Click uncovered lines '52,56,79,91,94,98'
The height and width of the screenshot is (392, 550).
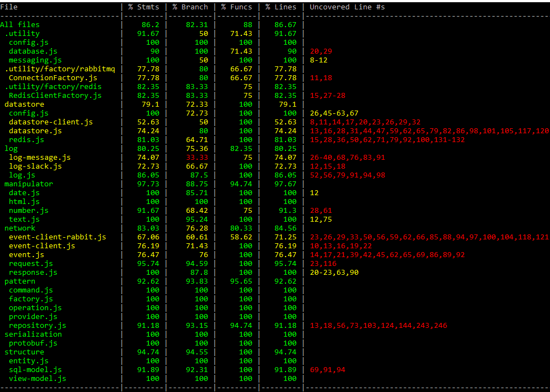pyautogui.click(x=347, y=175)
